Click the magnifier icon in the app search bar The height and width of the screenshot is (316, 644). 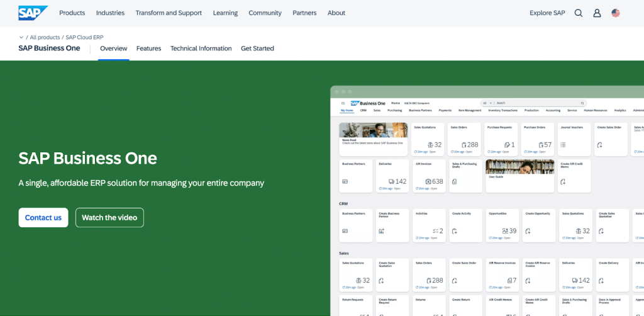pyautogui.click(x=582, y=103)
